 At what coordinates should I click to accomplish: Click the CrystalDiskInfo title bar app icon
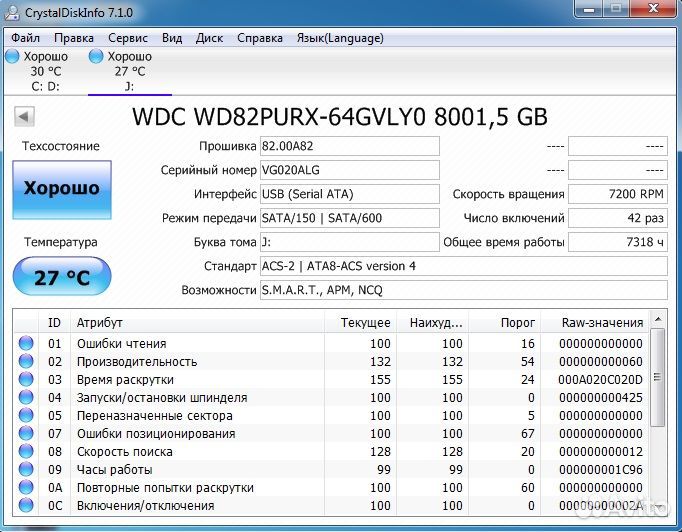click(12, 12)
